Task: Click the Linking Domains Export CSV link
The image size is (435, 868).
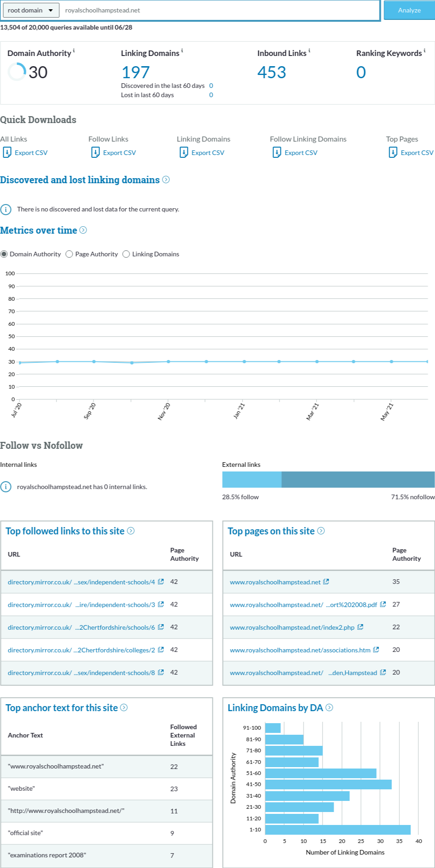Action: [x=208, y=153]
